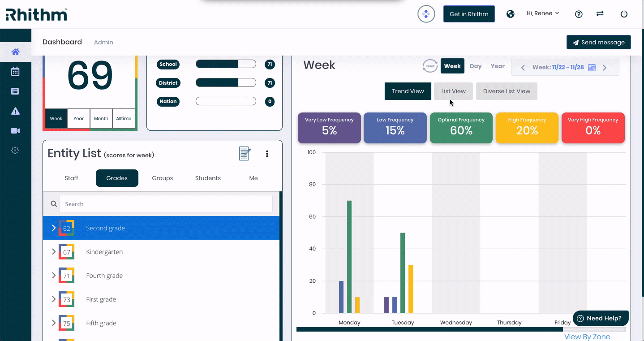Expand the Fourth grade row
Screen dimensions: 644x341
[x=54, y=276]
